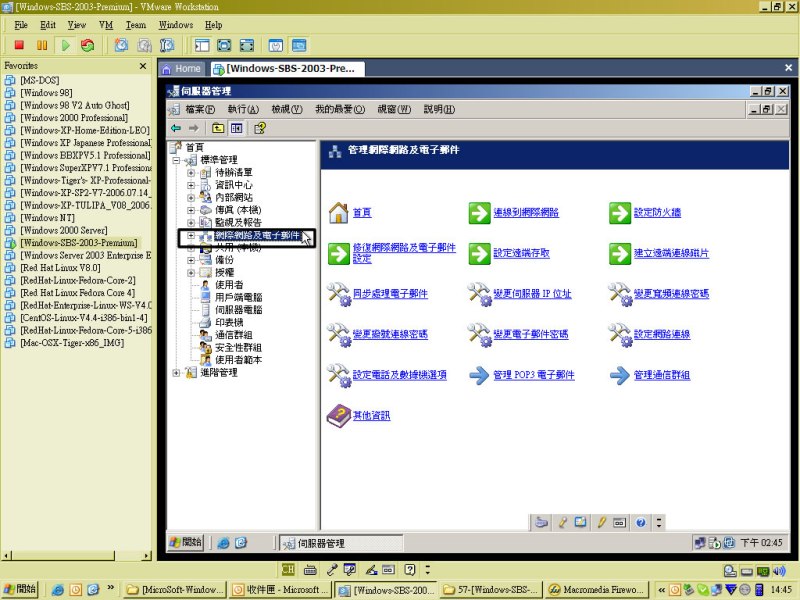Click the Up One Level folder icon
800x600 pixels.
pyautogui.click(x=218, y=128)
